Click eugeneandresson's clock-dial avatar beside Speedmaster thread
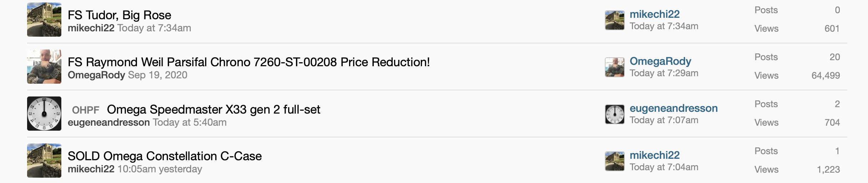 coord(44,114)
